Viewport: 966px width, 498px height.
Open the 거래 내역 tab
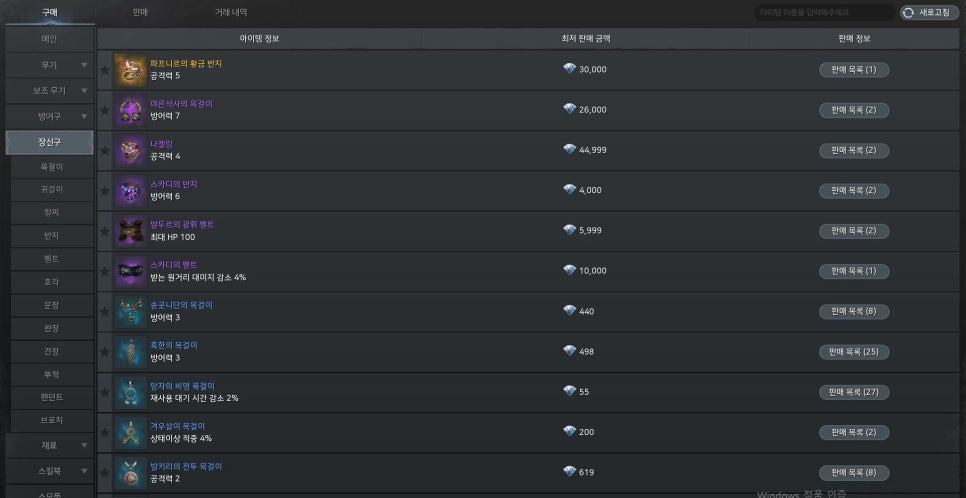pyautogui.click(x=231, y=12)
